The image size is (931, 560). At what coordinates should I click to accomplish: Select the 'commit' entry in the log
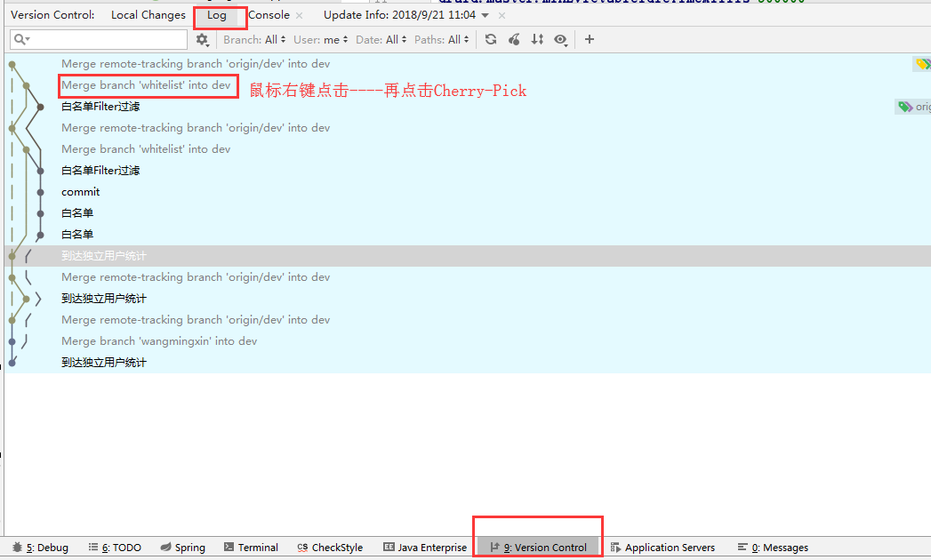[x=81, y=192]
